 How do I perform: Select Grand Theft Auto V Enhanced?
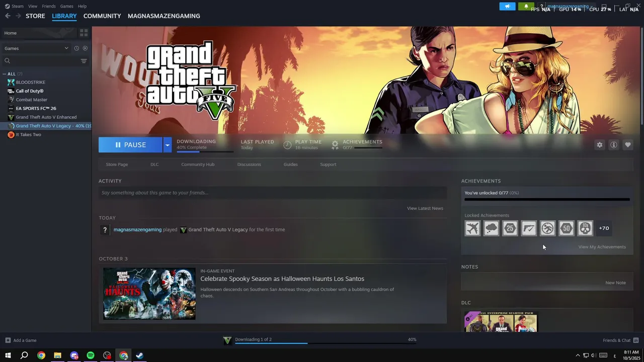point(46,117)
